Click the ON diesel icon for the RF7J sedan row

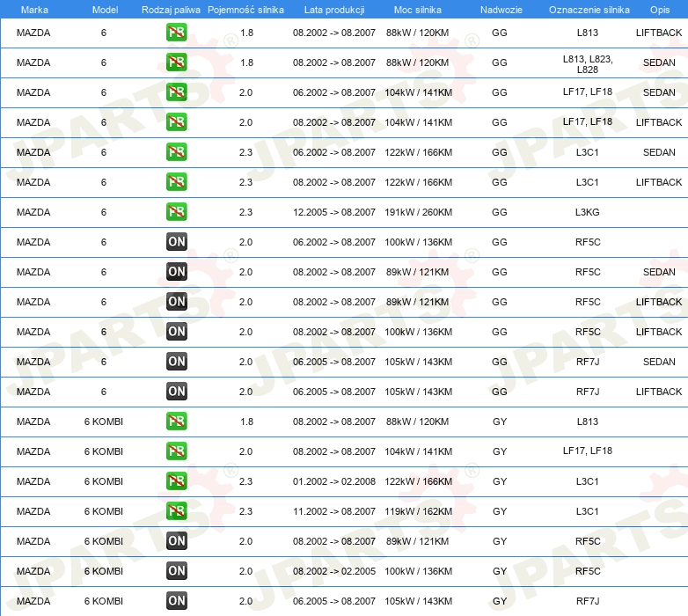click(177, 362)
